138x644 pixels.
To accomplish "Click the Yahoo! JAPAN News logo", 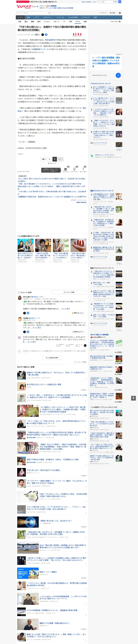I will [27, 7].
